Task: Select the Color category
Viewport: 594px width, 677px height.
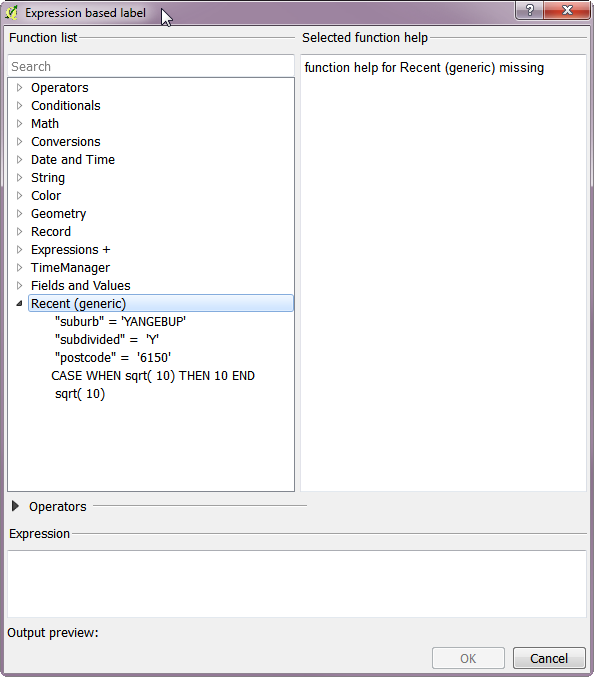Action: pyautogui.click(x=46, y=196)
